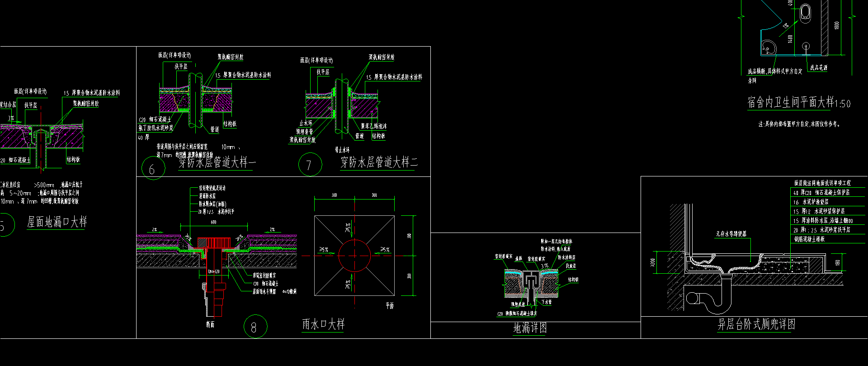This screenshot has width=868, height=366.
Task: Select the 止水环 label in detail 7
Action: click(306, 123)
